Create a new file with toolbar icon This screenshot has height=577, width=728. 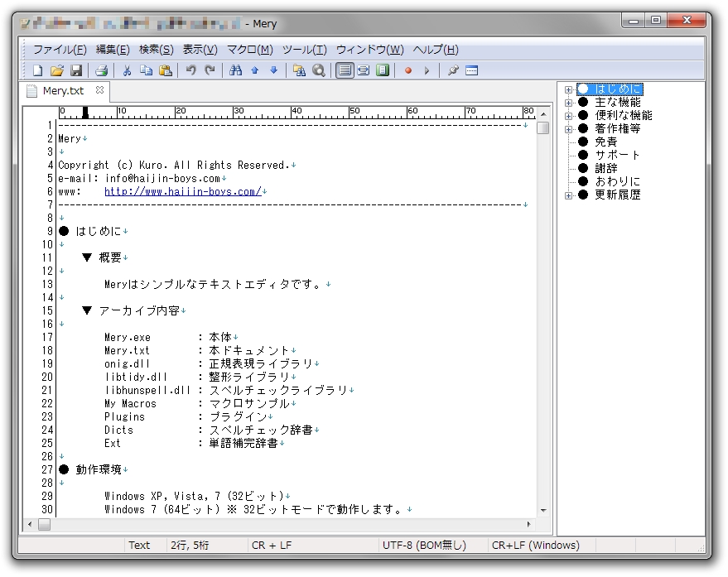pyautogui.click(x=37, y=70)
